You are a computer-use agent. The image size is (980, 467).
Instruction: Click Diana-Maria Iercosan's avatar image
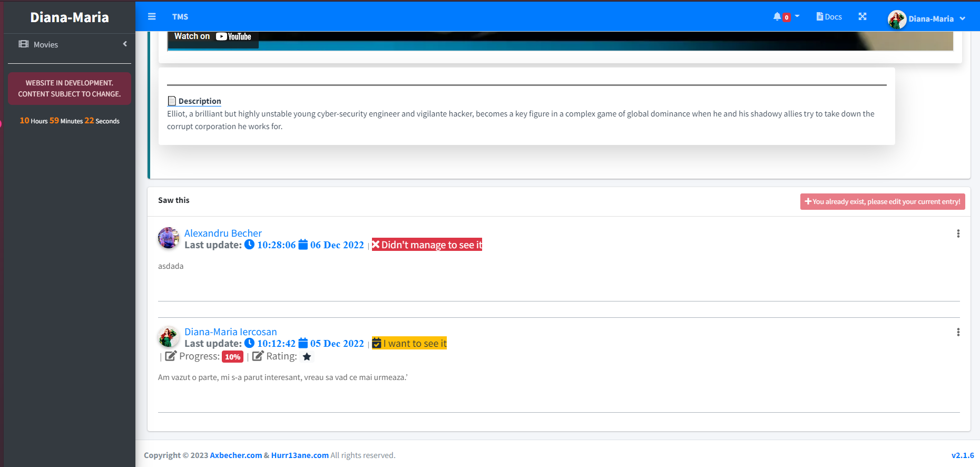point(169,336)
